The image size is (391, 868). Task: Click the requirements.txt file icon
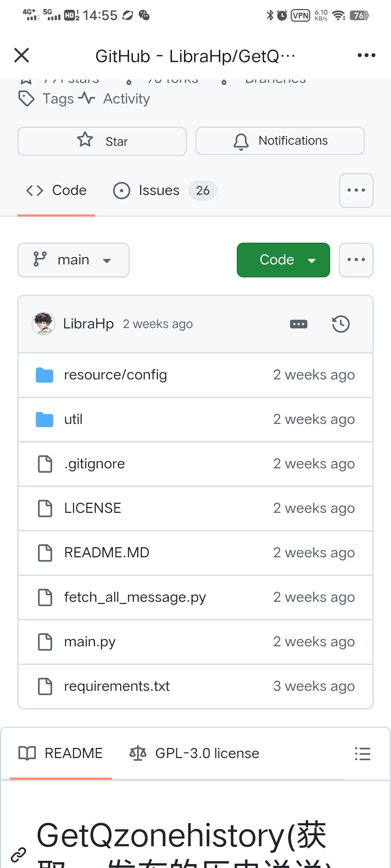(x=45, y=686)
